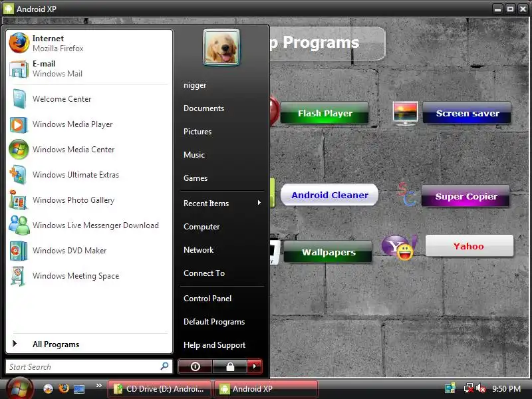Open Windows Ultimate Extras

point(89,175)
